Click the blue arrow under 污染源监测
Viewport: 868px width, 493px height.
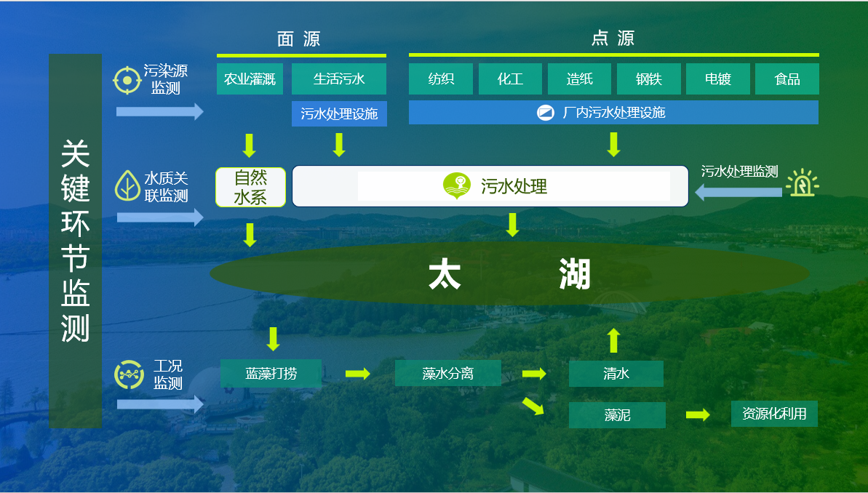(x=160, y=112)
